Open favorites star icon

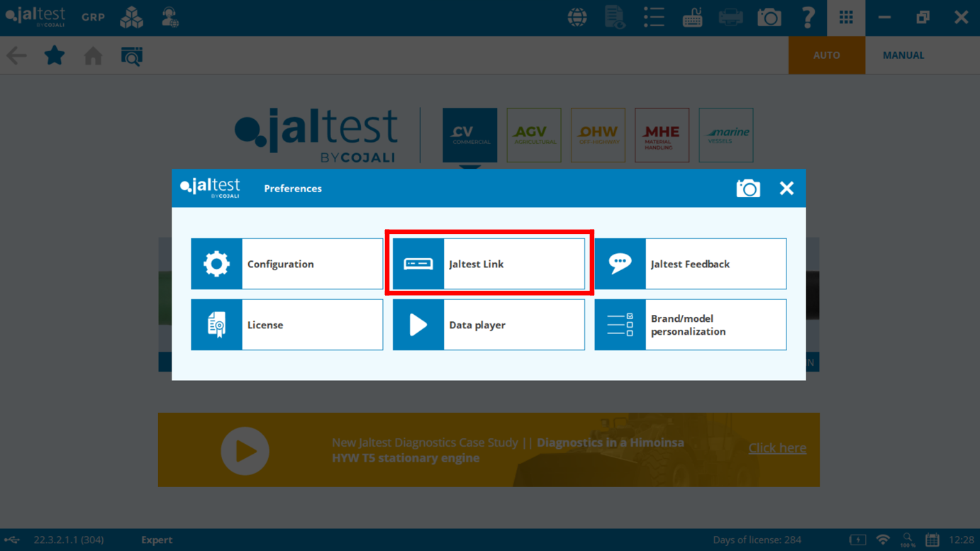click(55, 55)
